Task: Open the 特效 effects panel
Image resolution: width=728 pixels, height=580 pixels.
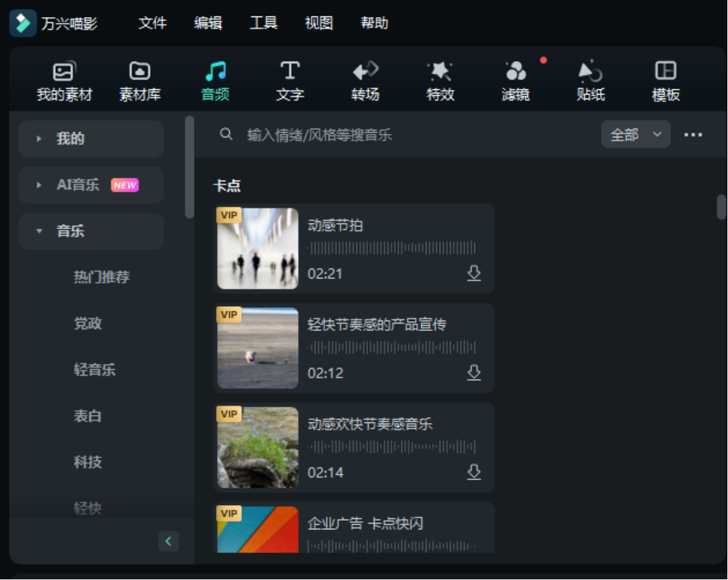Action: 440,79
